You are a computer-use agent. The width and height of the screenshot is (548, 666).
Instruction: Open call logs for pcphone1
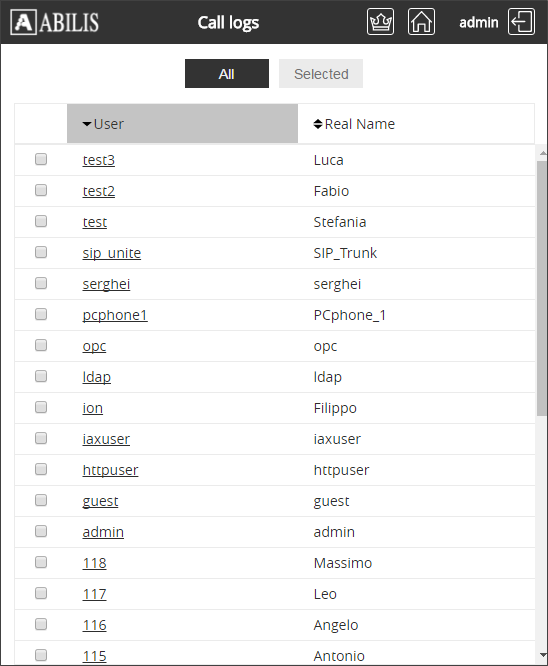(x=115, y=315)
